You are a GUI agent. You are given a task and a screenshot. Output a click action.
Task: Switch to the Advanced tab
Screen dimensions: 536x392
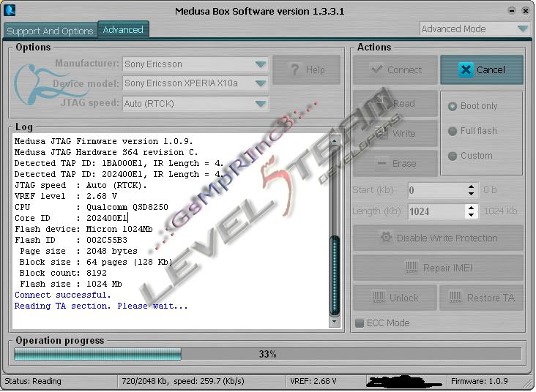point(123,30)
